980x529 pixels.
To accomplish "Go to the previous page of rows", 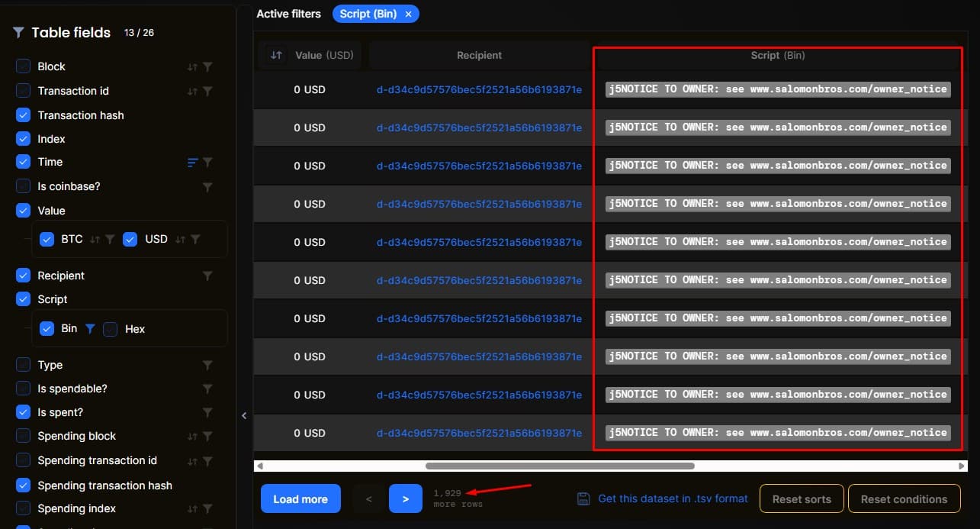I will pos(369,498).
